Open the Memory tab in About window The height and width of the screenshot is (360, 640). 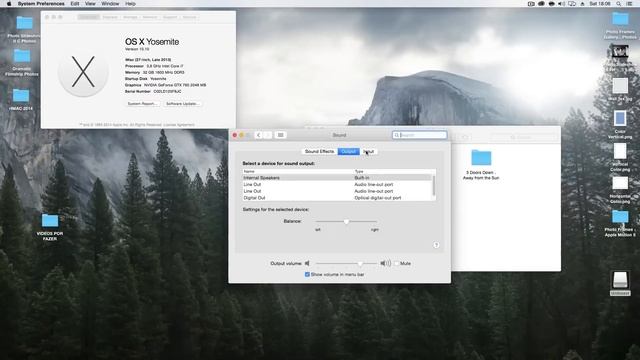coord(150,17)
